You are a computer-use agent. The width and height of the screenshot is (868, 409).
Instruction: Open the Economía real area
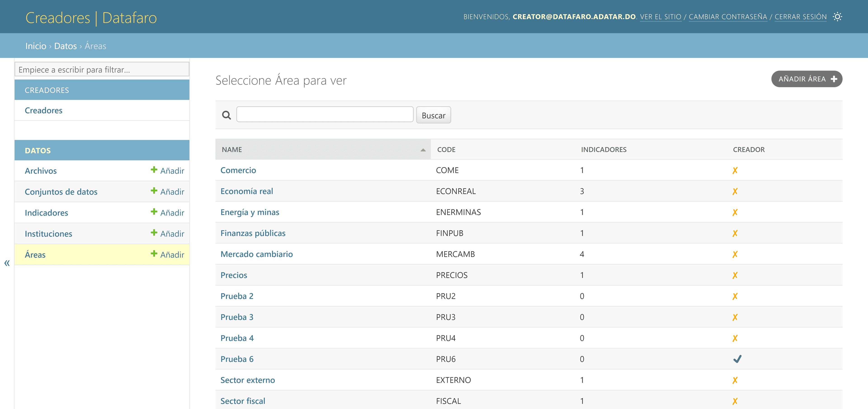(247, 191)
